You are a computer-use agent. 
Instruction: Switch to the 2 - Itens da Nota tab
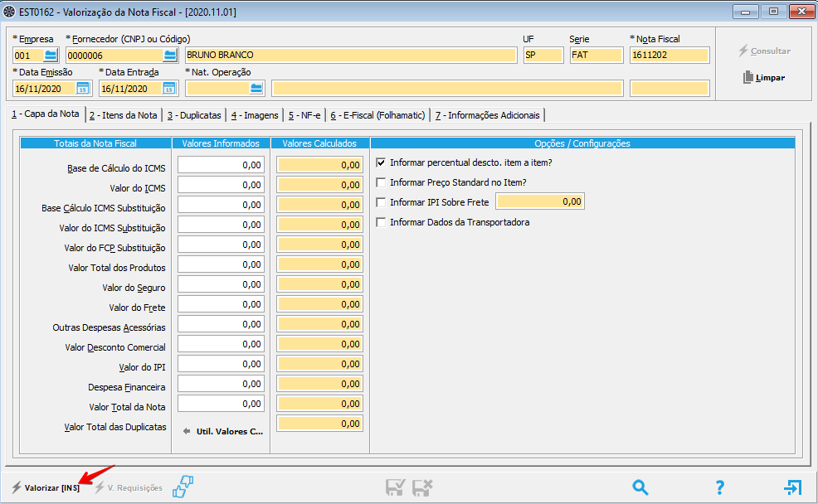[123, 115]
